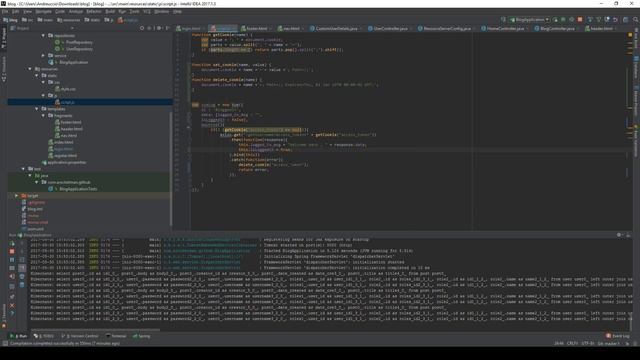Click the static breadcrumb in the navigation bar
The image size is (640, 360).
tap(93, 20)
